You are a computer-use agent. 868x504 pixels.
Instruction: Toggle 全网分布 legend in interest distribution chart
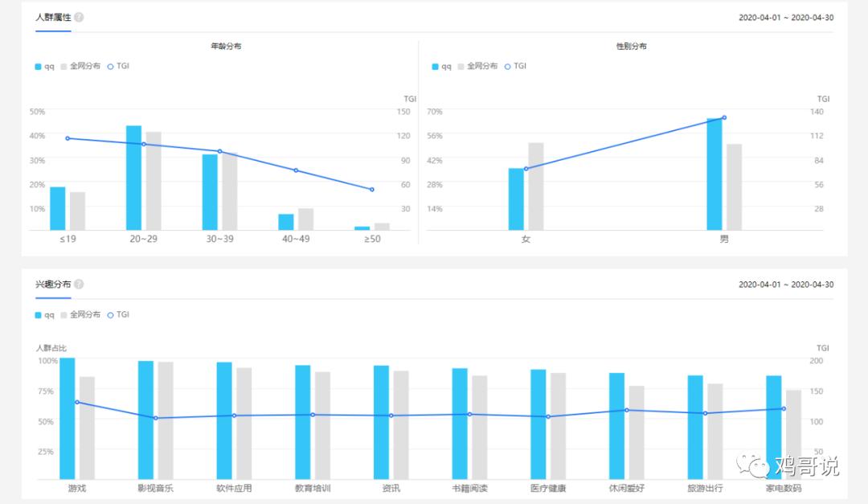tap(80, 314)
